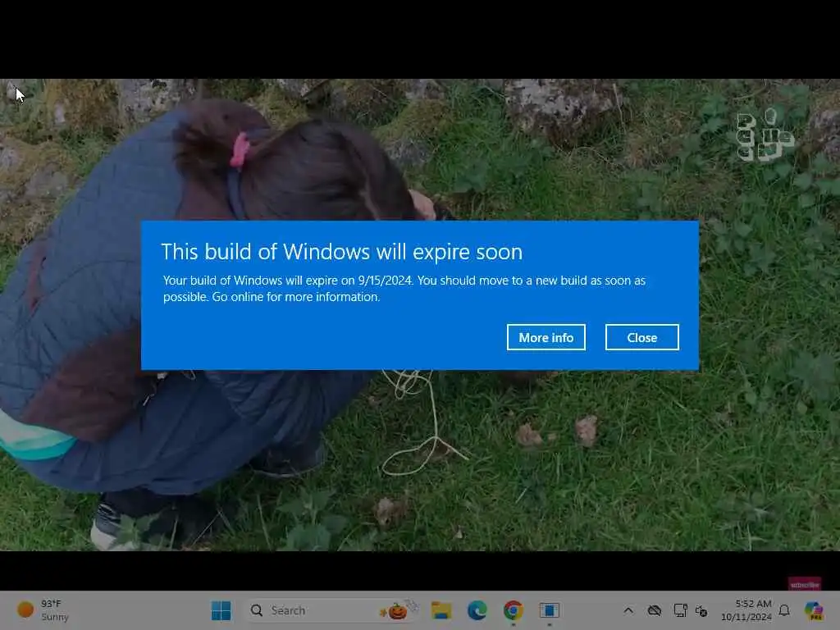This screenshot has height=630, width=840.
Task: Switch to the blue window app on taskbar
Action: pyautogui.click(x=549, y=610)
